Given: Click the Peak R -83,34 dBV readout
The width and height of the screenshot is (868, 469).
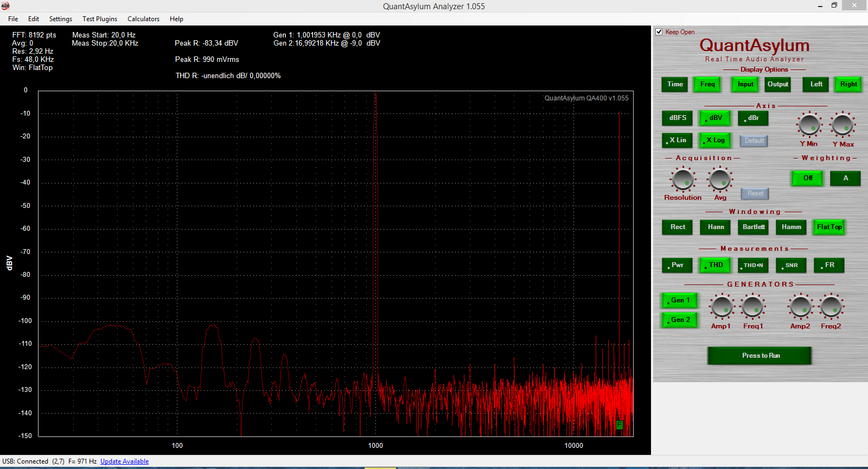Looking at the screenshot, I should [206, 43].
